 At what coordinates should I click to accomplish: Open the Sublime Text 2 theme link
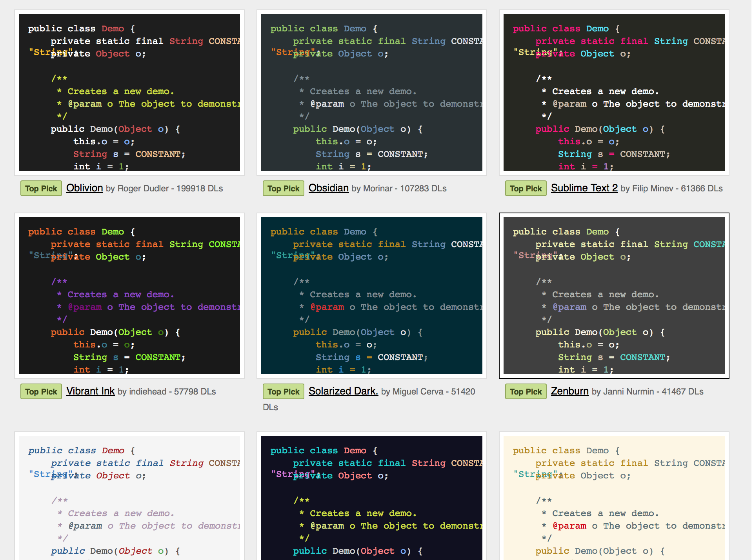584,188
